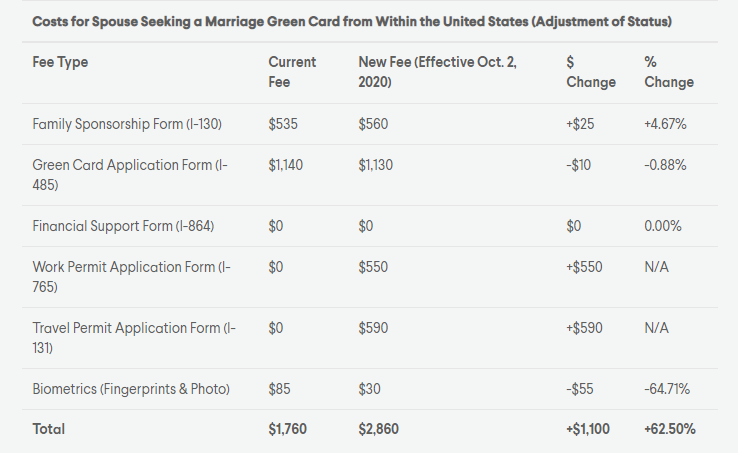Click the New Fee (Effective Oct. 2, 2020) header
This screenshot has height=453, width=738.
[x=437, y=72]
